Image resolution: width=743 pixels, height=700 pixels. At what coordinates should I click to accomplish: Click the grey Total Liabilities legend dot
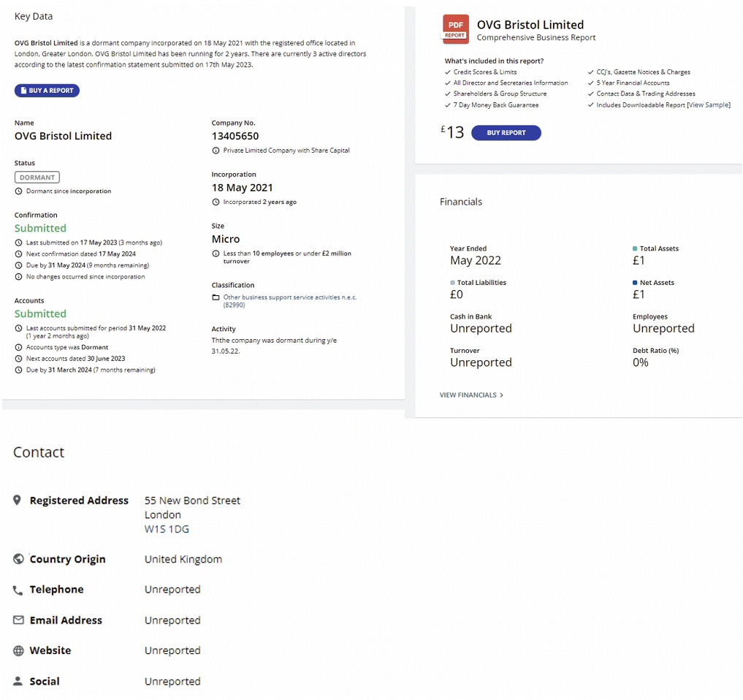coord(452,283)
